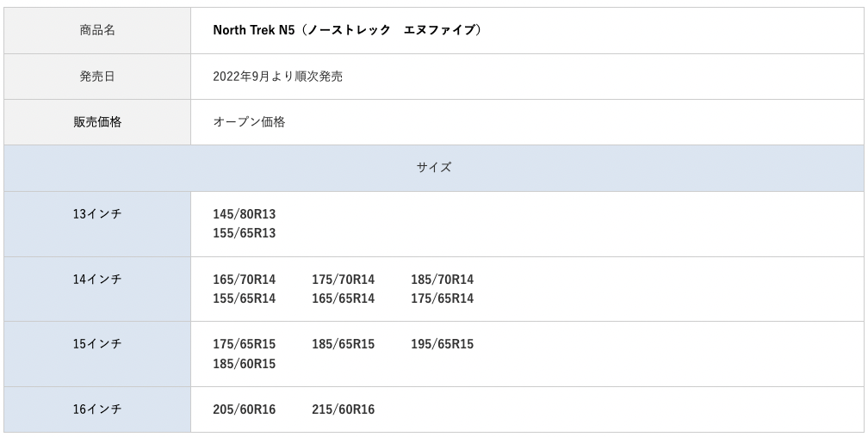Viewport: 868px width, 437px height.
Task: Select tire size 155/65R14
Action: point(245,299)
